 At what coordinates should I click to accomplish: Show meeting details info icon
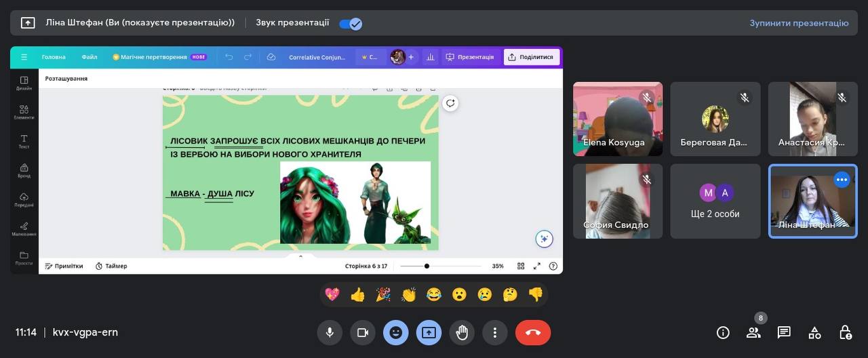pos(723,332)
